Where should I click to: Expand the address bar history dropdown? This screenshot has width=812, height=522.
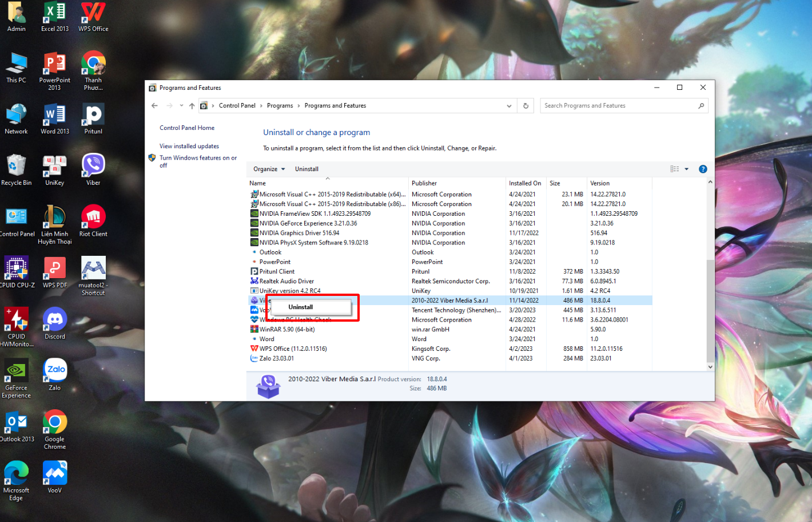coord(509,105)
